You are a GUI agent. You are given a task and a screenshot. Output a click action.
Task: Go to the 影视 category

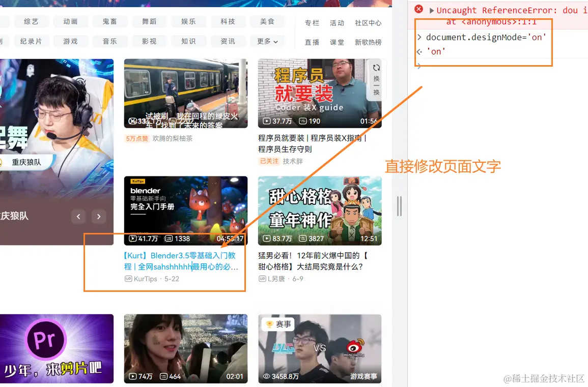click(149, 41)
